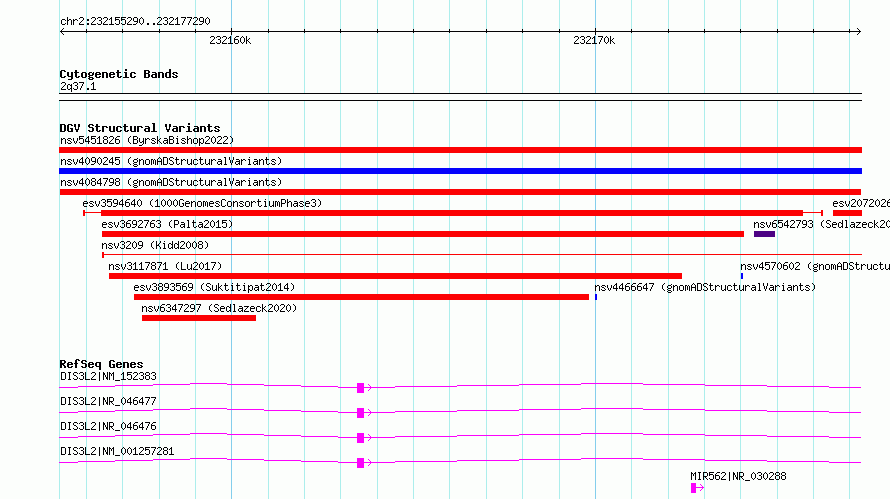Image resolution: width=890 pixels, height=499 pixels.
Task: Click the nsv5451826 ByrskaBishop2022 red variant bar
Action: click(x=460, y=150)
